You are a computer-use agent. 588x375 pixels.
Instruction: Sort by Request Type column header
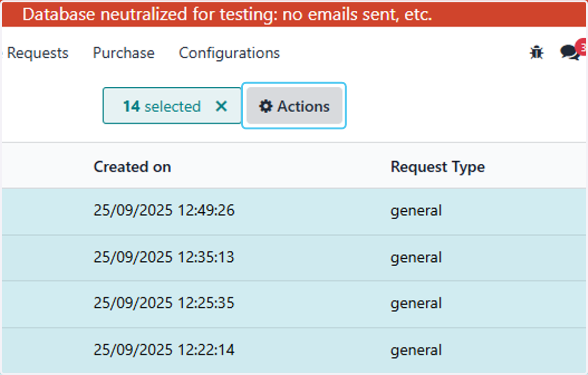(438, 167)
